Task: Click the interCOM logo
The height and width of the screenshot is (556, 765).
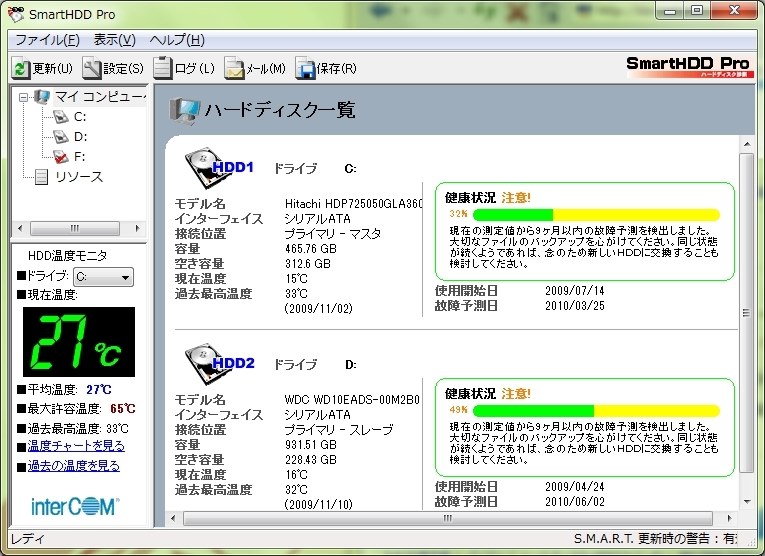Action: click(x=75, y=507)
